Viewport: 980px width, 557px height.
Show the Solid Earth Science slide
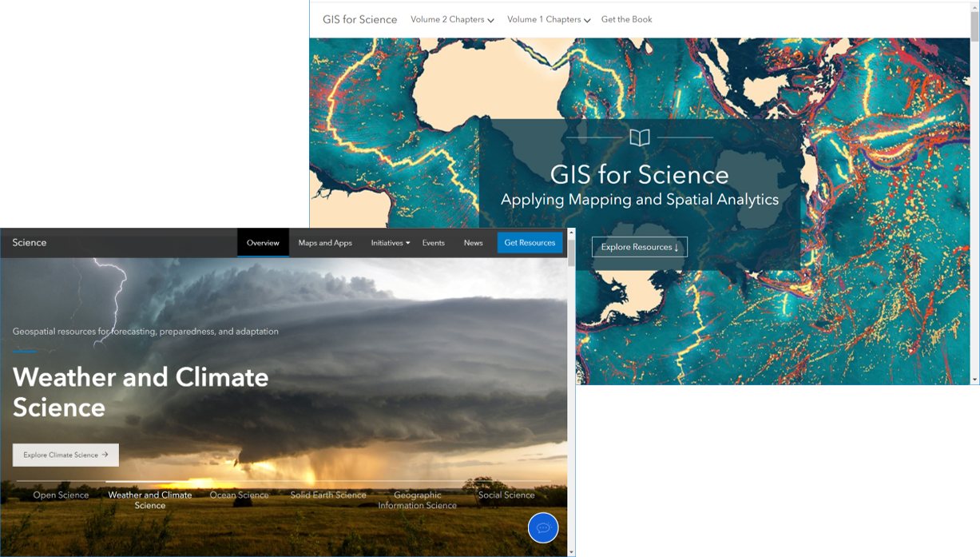pyautogui.click(x=327, y=495)
